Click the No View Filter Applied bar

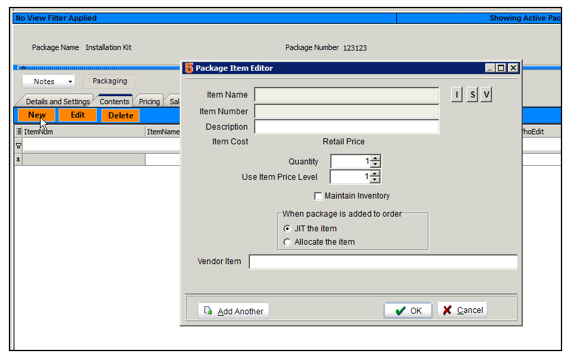(205, 18)
